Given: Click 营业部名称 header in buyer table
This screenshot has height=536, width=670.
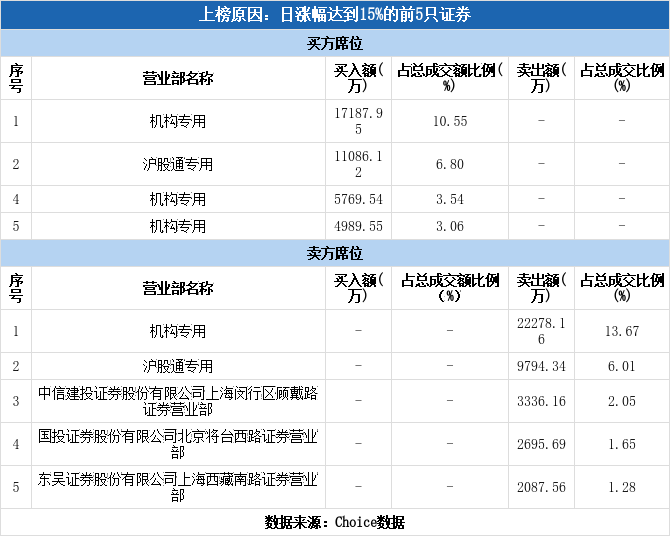Looking at the screenshot, I should tap(178, 78).
